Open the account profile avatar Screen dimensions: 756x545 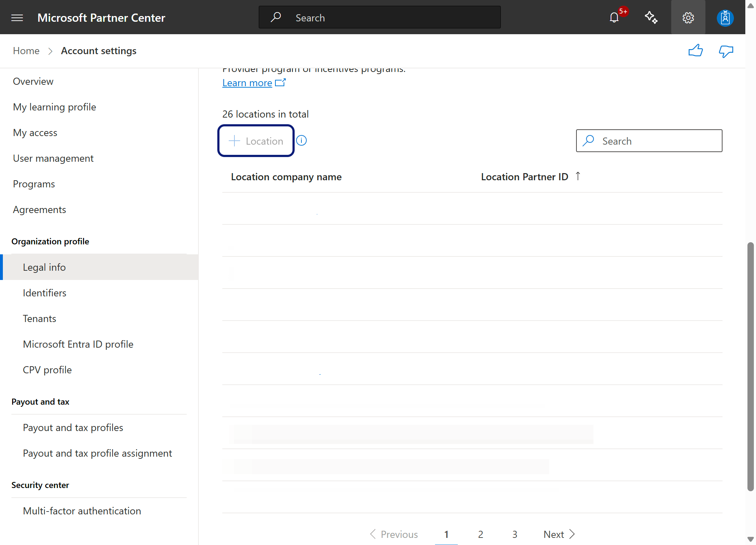725,17
